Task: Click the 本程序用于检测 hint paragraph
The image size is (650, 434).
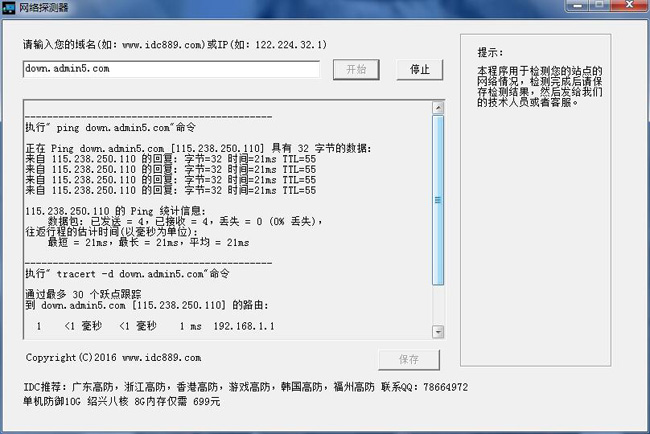Action: 539,86
